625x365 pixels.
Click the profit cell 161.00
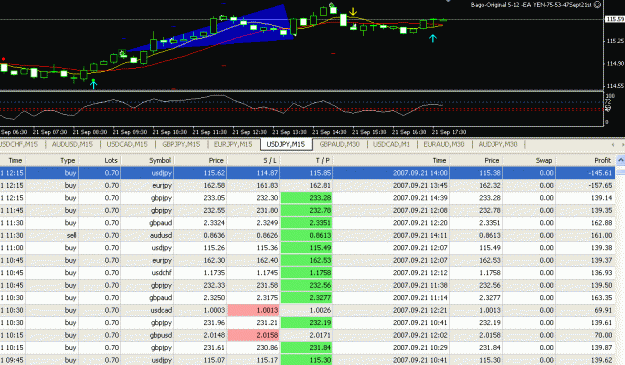point(602,235)
